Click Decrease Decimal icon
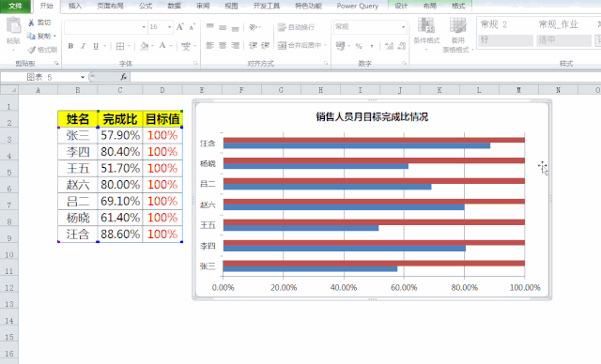Screen dimensions: 601x364 tap(402, 46)
